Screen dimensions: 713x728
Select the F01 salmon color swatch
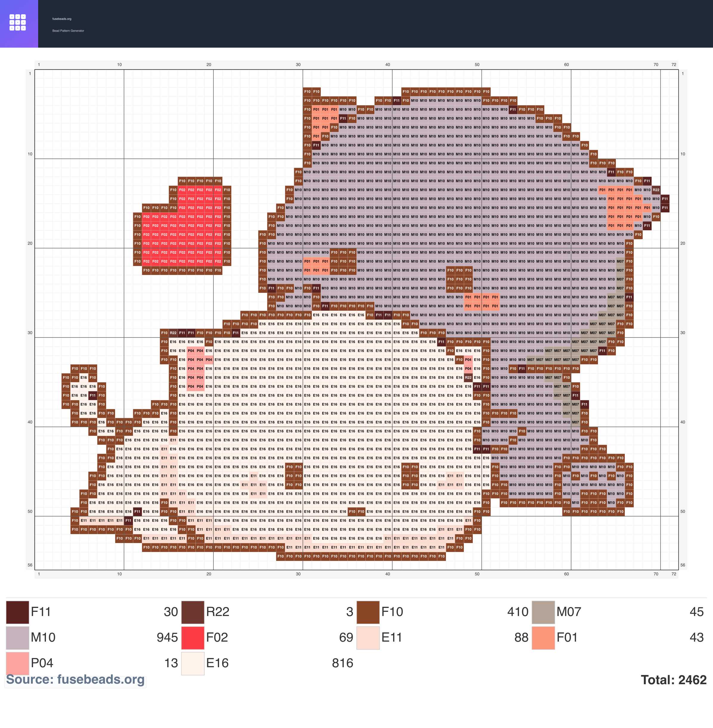(x=543, y=638)
